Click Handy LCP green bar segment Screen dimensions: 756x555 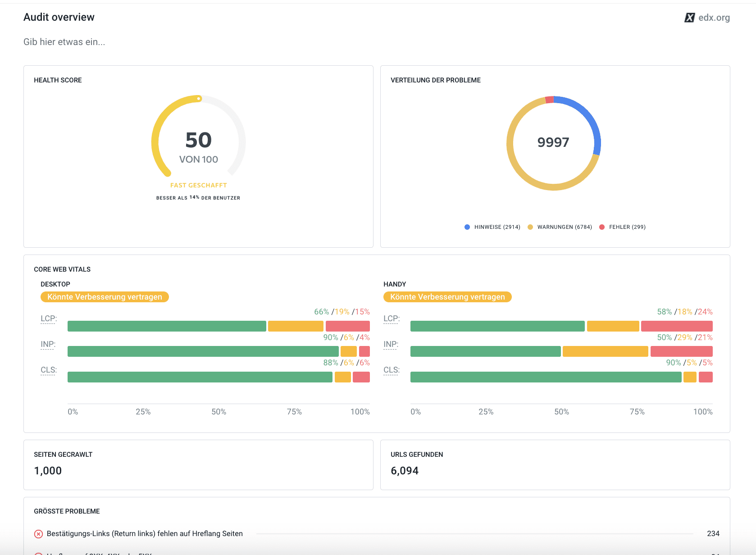497,326
